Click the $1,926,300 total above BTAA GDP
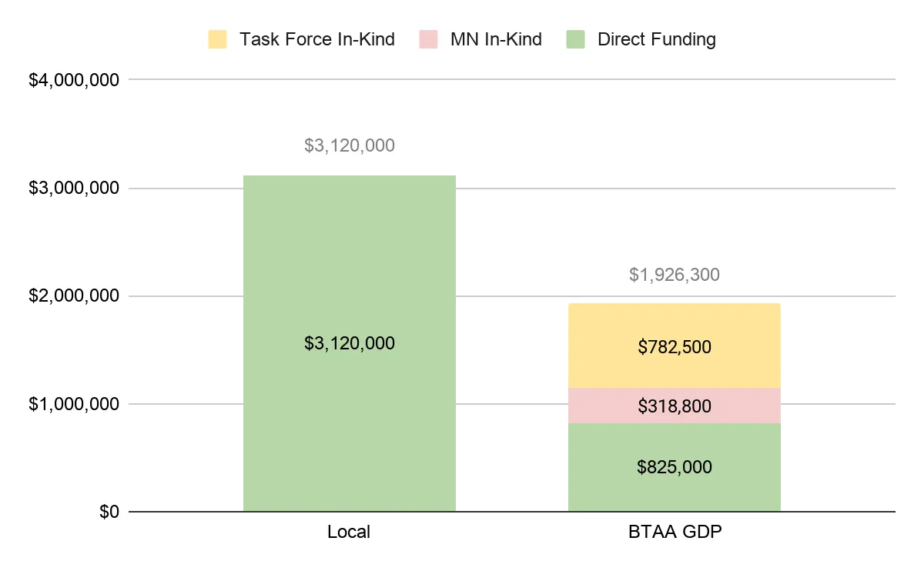This screenshot has height=571, width=924. 674,275
